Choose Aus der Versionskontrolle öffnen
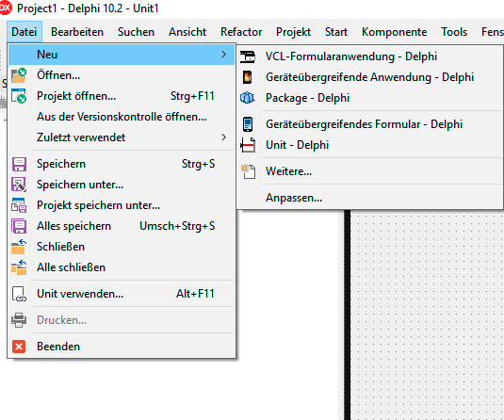 coord(122,117)
